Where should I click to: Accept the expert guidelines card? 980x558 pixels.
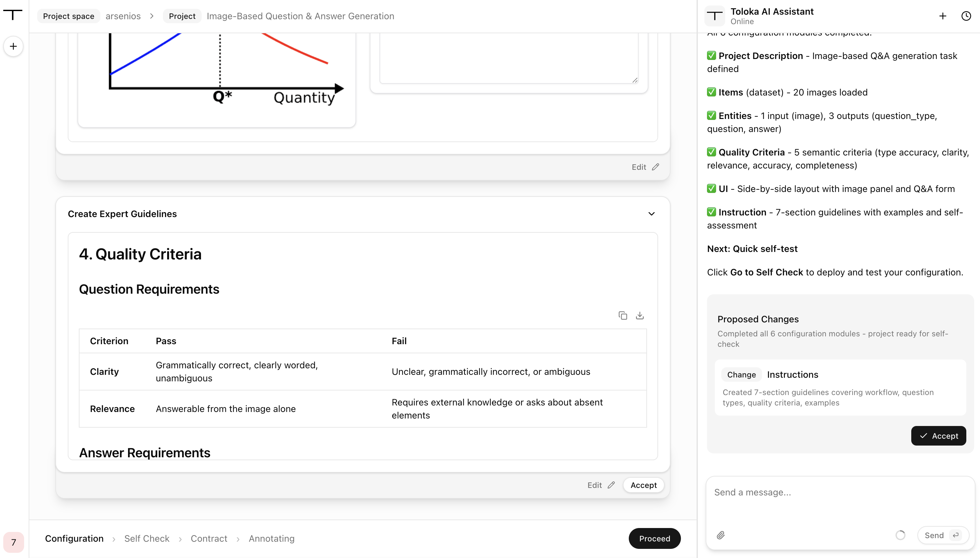coord(643,485)
